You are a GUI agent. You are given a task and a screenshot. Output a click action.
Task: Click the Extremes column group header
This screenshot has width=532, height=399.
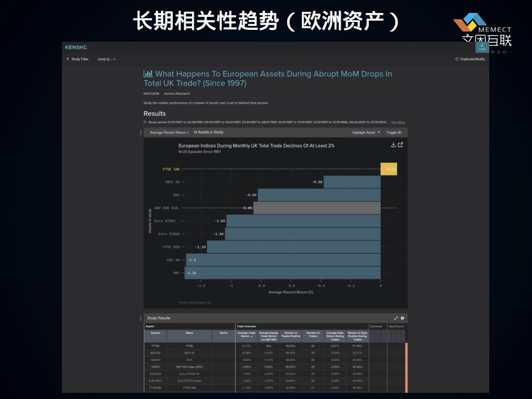coord(376,326)
